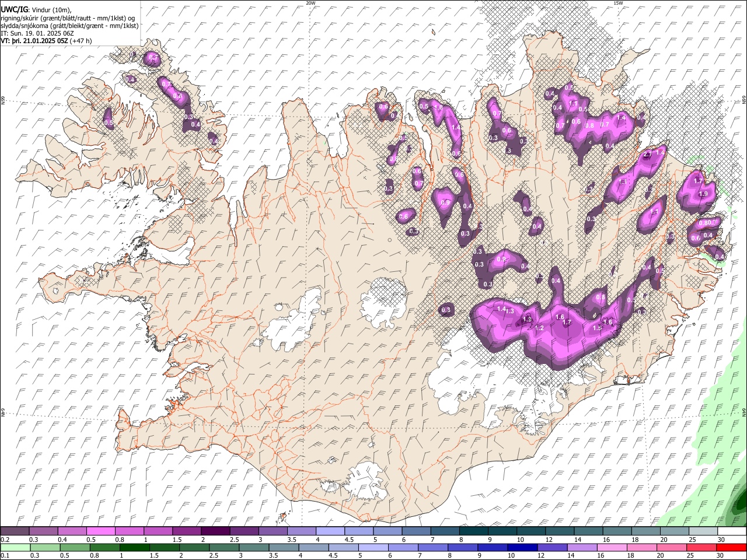Click the bright red rain swatch labeled 30

(731, 547)
